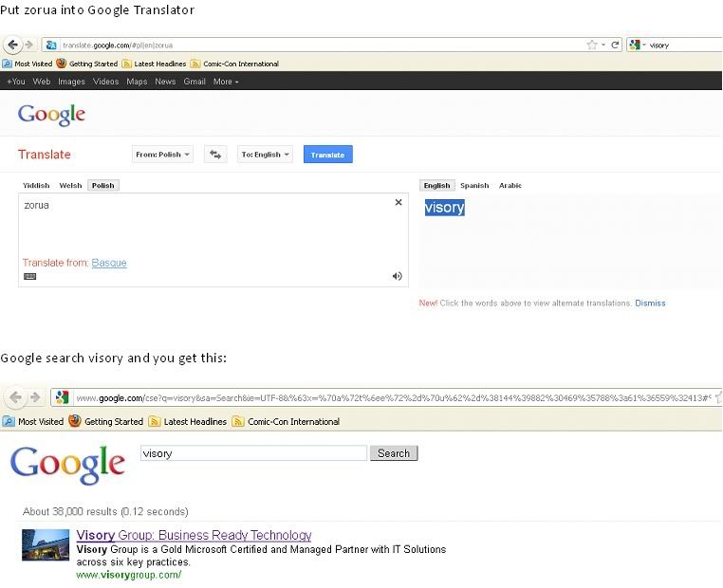This screenshot has height=588, width=723.
Task: Listen to the source text pronunciation
Action: pos(397,276)
